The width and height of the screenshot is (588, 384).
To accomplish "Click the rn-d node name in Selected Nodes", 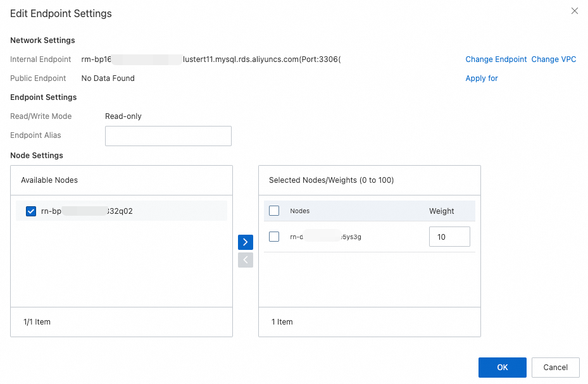I will 325,237.
